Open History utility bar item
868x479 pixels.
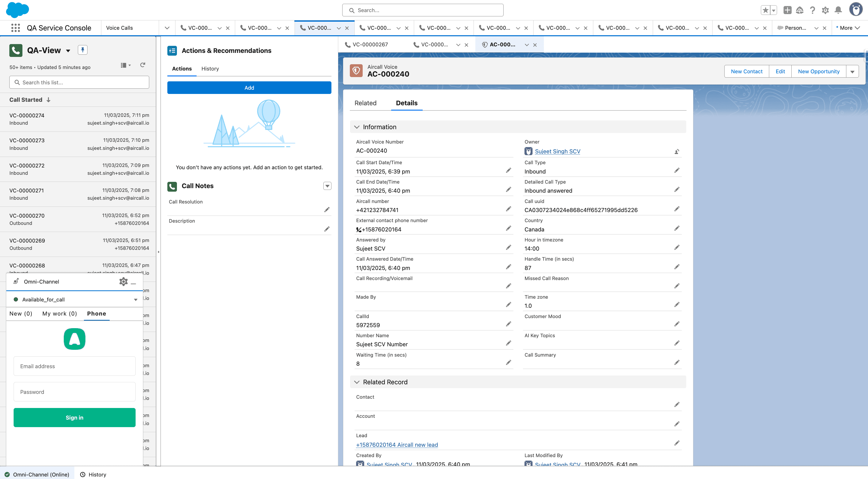pos(93,474)
